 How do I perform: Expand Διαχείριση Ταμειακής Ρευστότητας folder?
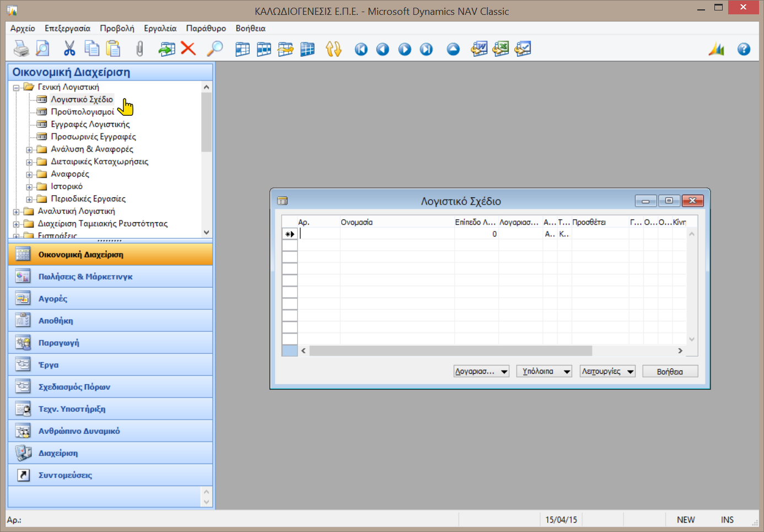pos(17,224)
